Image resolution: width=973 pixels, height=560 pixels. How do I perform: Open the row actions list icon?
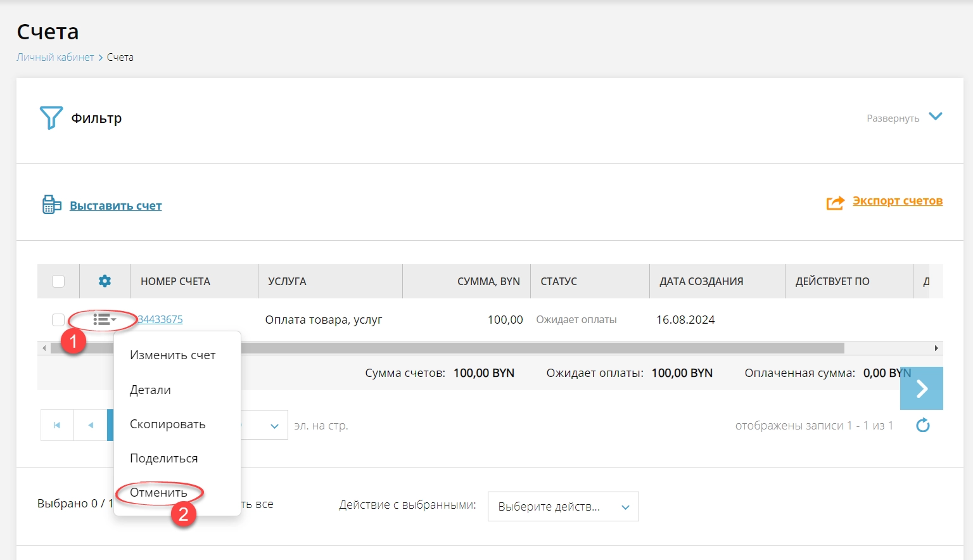coord(105,320)
